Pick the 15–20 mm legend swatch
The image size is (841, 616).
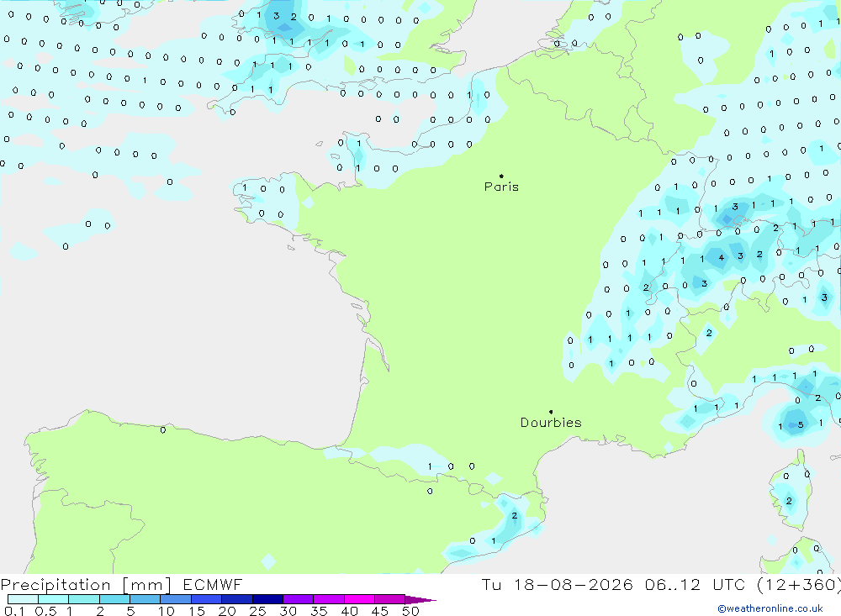(x=207, y=599)
